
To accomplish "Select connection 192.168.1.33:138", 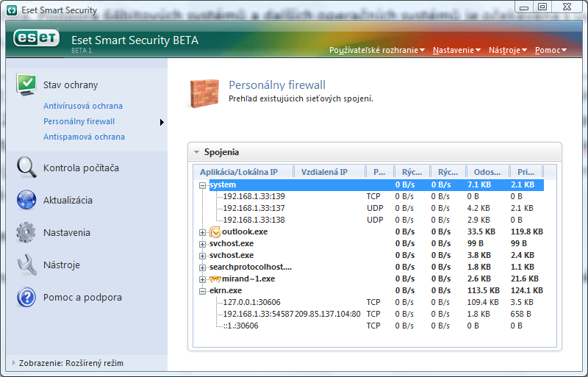I will [x=254, y=220].
